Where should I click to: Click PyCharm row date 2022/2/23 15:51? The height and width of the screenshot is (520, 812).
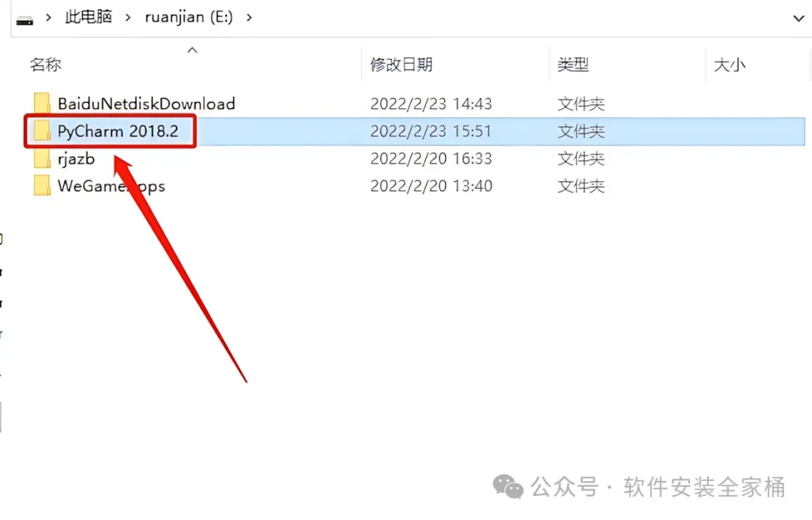(x=431, y=131)
